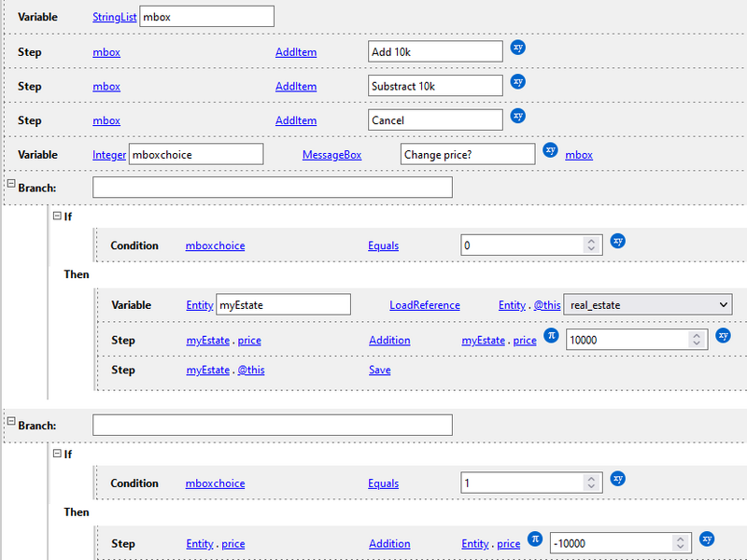Open the xy editor next to the MessageBox variable
747x560 pixels.
550,149
